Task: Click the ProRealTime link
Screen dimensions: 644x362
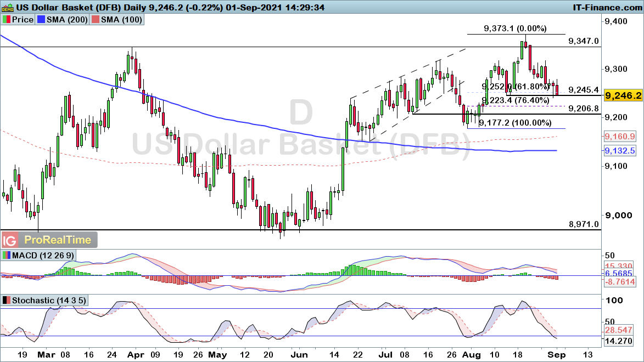Action: [58, 240]
